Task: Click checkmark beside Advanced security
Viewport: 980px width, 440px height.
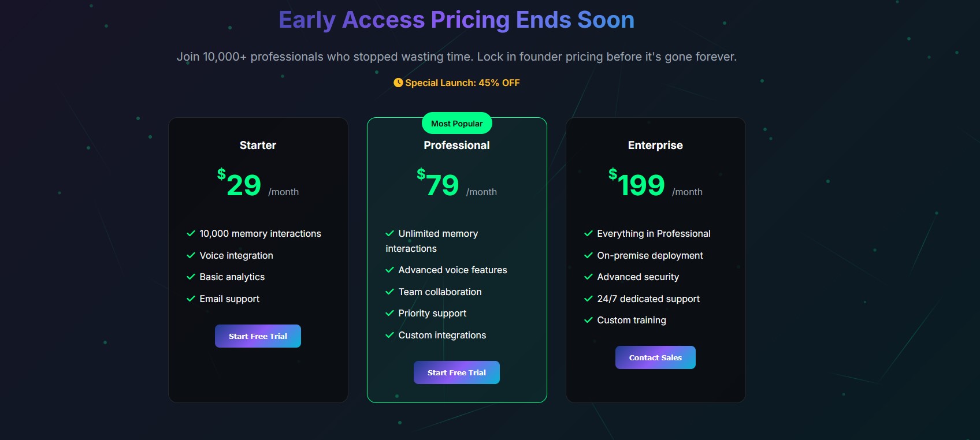Action: (588, 277)
